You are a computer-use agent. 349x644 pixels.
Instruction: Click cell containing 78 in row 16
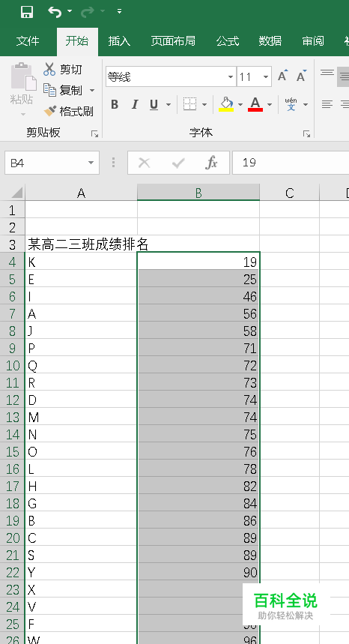tap(198, 469)
